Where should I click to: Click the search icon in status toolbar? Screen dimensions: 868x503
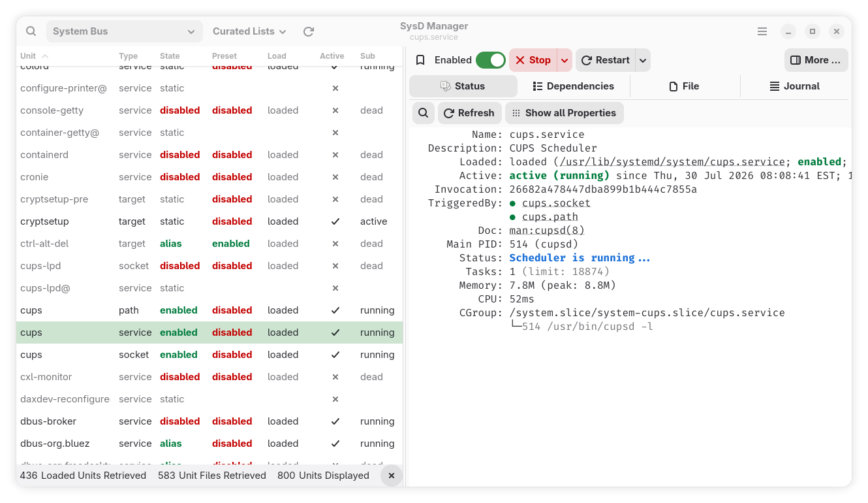pyautogui.click(x=423, y=113)
